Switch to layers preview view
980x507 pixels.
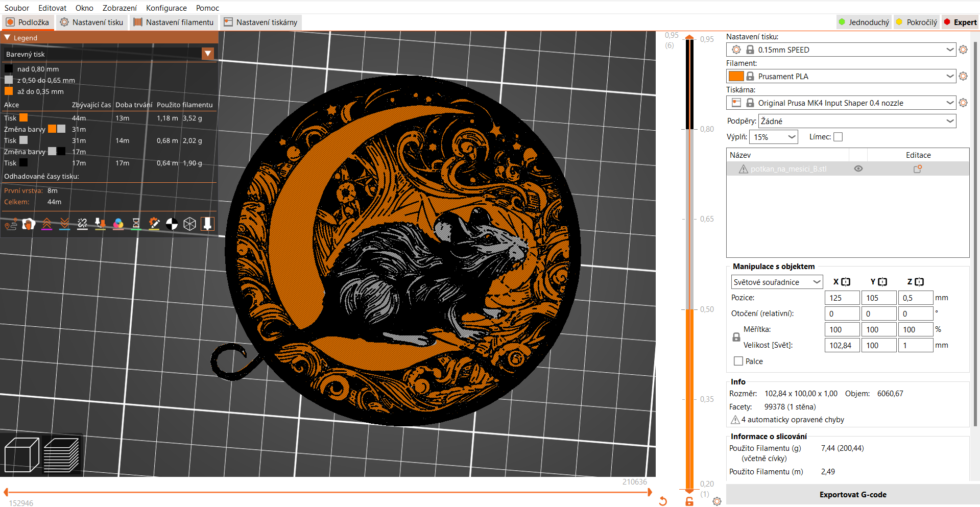tap(61, 454)
